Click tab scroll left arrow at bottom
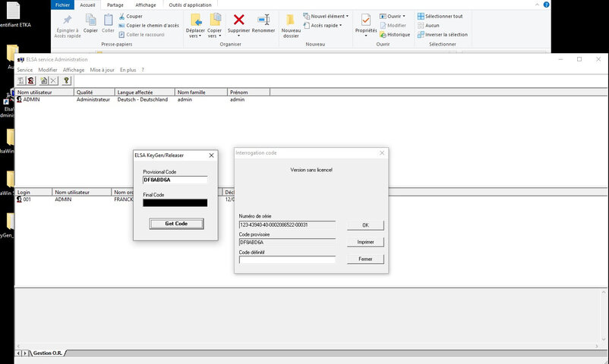This screenshot has width=609, height=364. 18,353
